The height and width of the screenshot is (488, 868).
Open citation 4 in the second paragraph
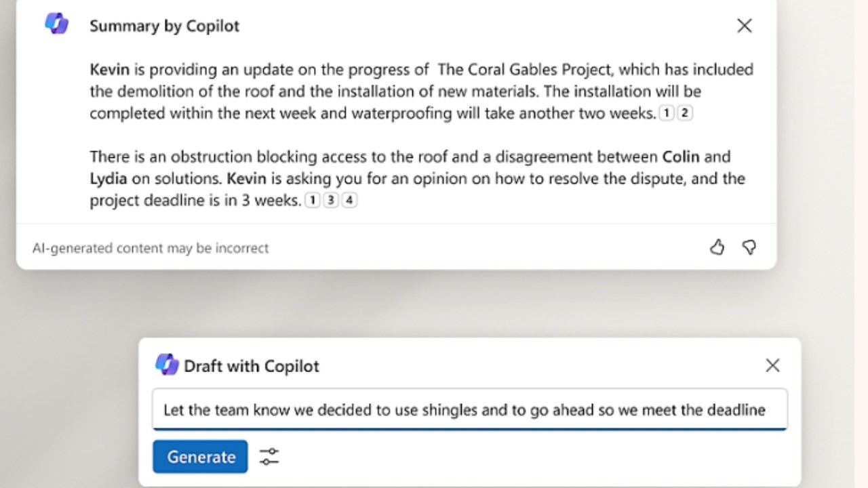point(349,201)
